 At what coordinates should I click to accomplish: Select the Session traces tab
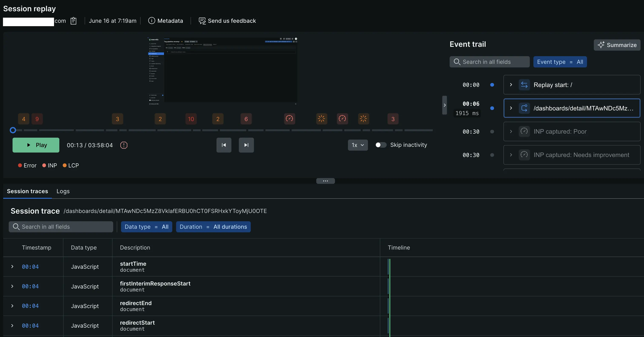click(x=27, y=191)
